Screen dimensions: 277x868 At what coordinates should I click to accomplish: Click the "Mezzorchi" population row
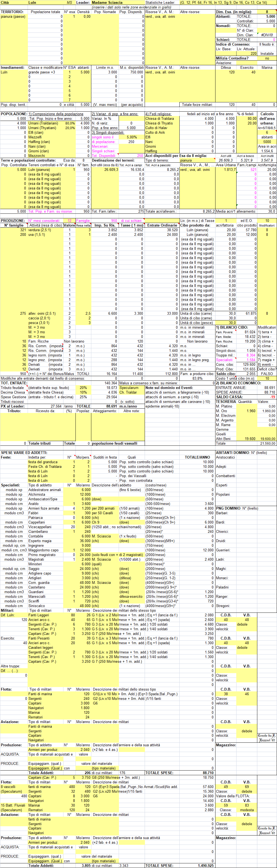pos(36,156)
